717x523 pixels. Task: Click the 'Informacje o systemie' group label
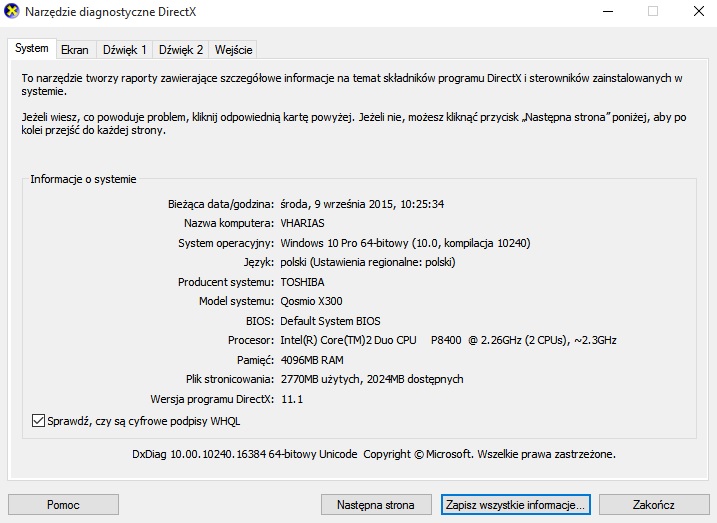click(x=83, y=179)
